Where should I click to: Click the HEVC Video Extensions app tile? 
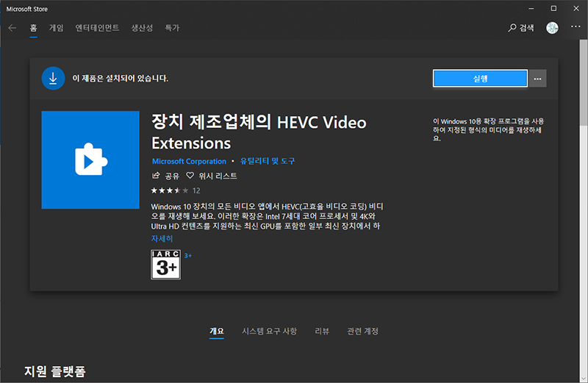90,160
